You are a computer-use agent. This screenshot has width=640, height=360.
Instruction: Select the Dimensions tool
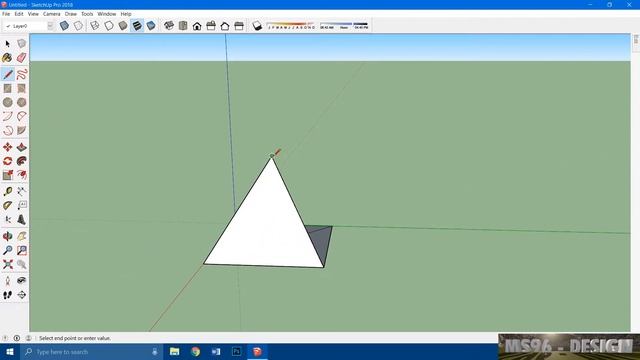[22, 191]
